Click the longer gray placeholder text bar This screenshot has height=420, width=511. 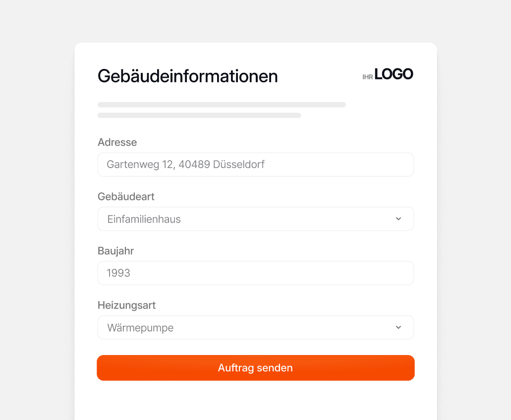tap(222, 105)
